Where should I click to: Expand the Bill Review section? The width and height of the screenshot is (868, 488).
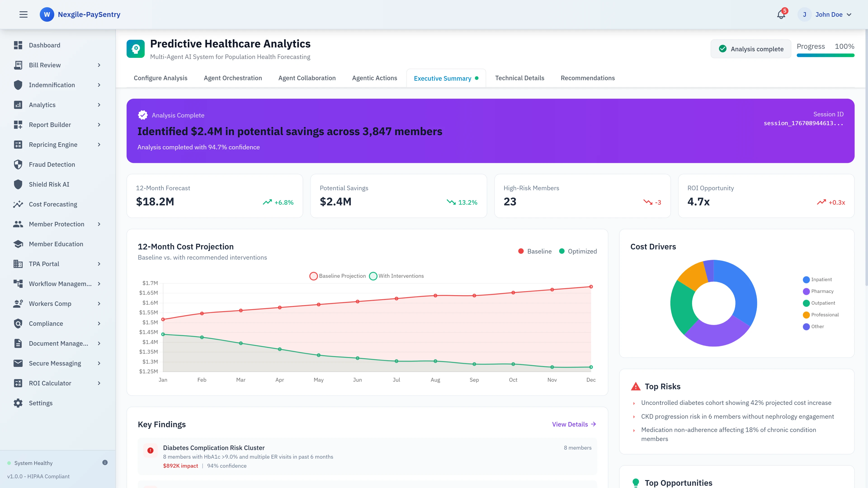click(x=99, y=65)
